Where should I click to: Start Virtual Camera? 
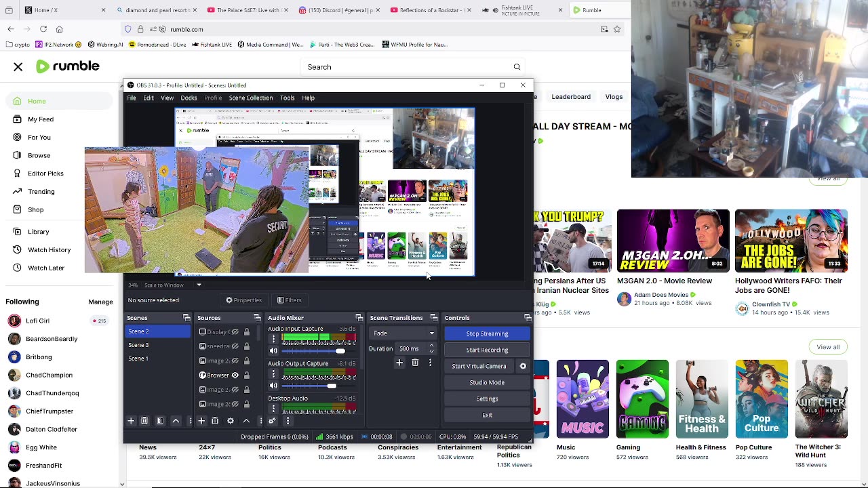[x=479, y=366]
